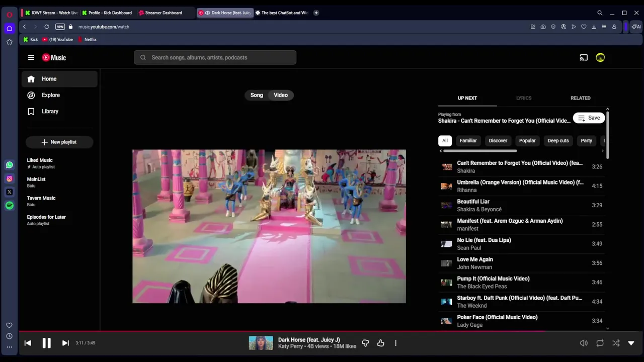Image resolution: width=644 pixels, height=362 pixels.
Task: Open the Opera main menu logo
Action: point(10,15)
